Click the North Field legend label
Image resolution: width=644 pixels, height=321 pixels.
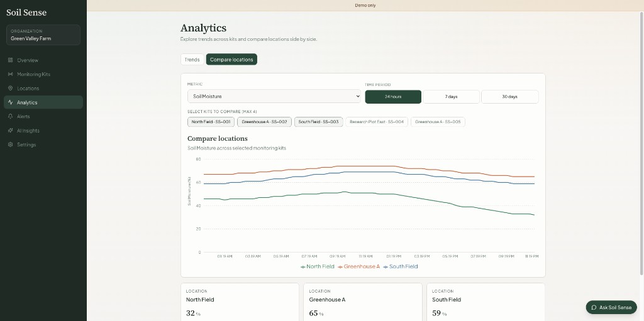pos(320,266)
